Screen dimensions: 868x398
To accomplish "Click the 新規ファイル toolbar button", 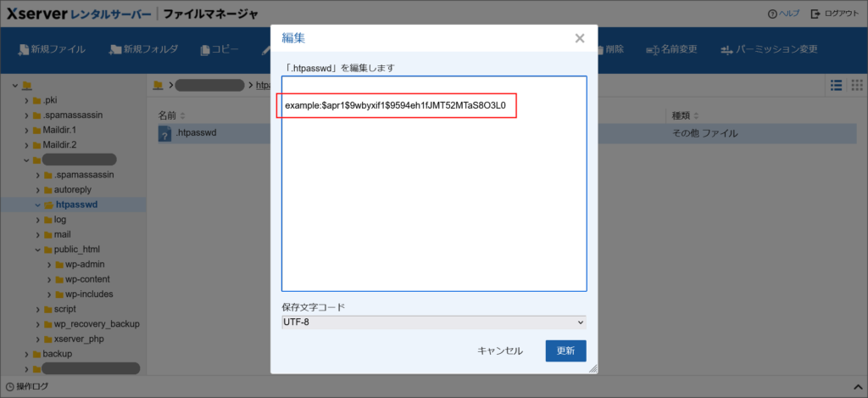I will click(52, 49).
